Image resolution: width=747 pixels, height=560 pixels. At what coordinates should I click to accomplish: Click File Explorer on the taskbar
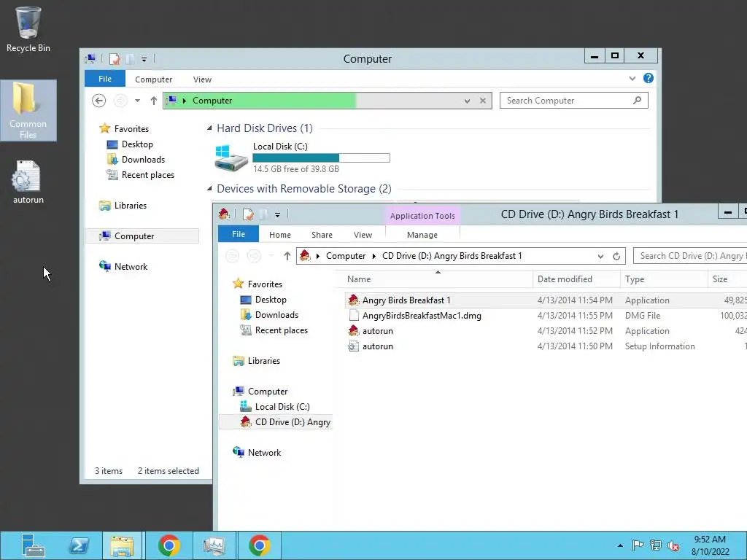point(122,545)
